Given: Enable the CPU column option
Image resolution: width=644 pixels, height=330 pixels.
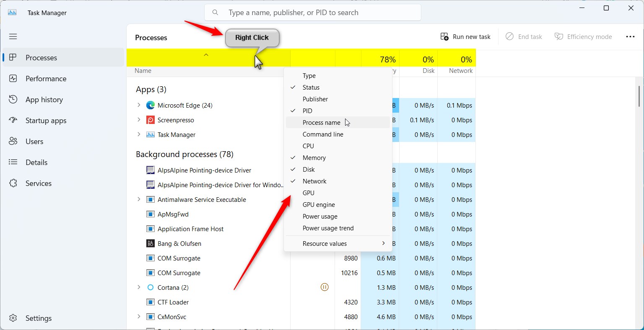Looking at the screenshot, I should (338, 146).
